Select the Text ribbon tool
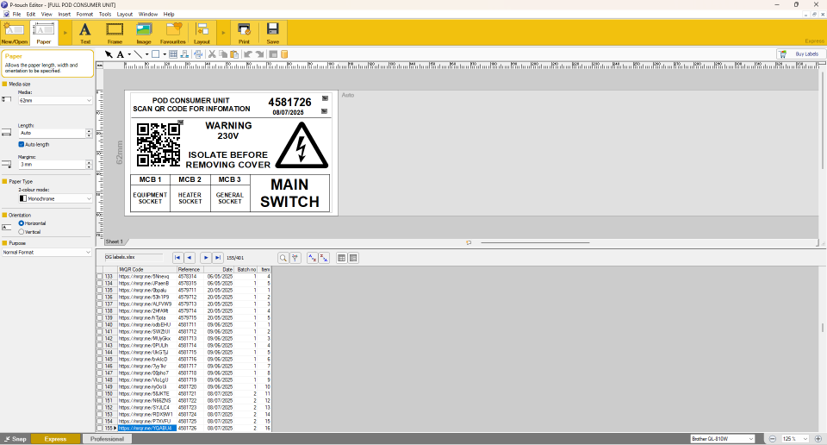 (85, 33)
